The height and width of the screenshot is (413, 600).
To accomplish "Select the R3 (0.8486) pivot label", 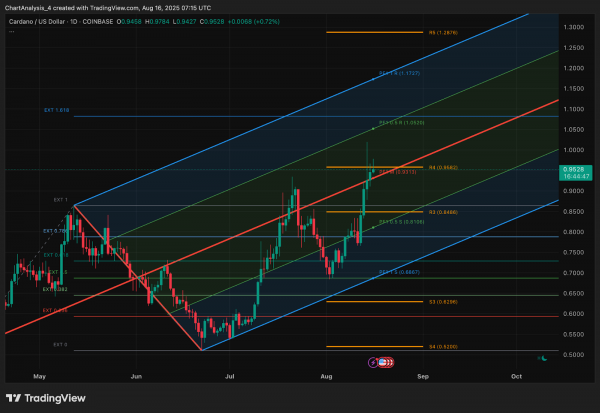I will (x=443, y=212).
